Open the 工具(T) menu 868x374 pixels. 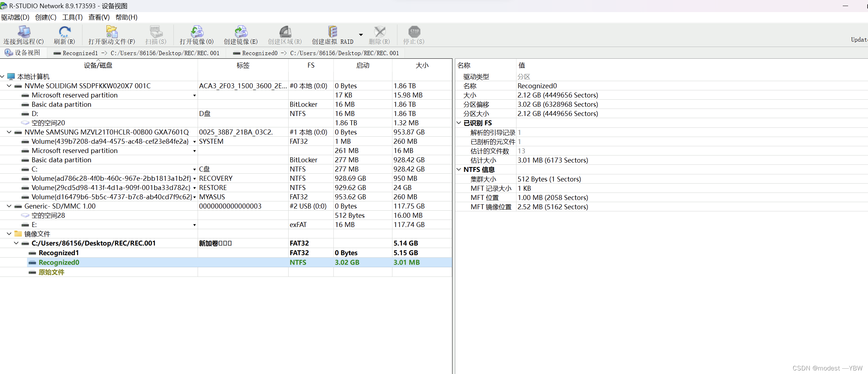[x=73, y=17]
